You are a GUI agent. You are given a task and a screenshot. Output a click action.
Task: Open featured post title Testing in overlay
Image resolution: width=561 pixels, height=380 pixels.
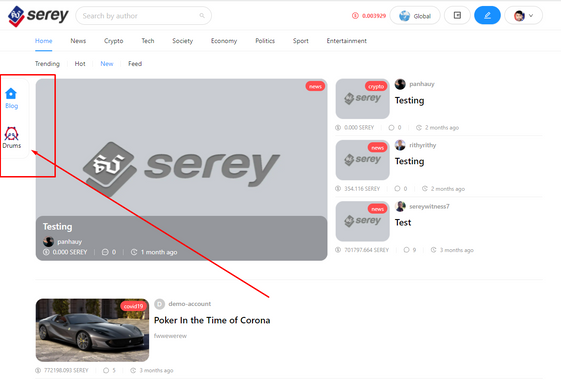pyautogui.click(x=57, y=226)
